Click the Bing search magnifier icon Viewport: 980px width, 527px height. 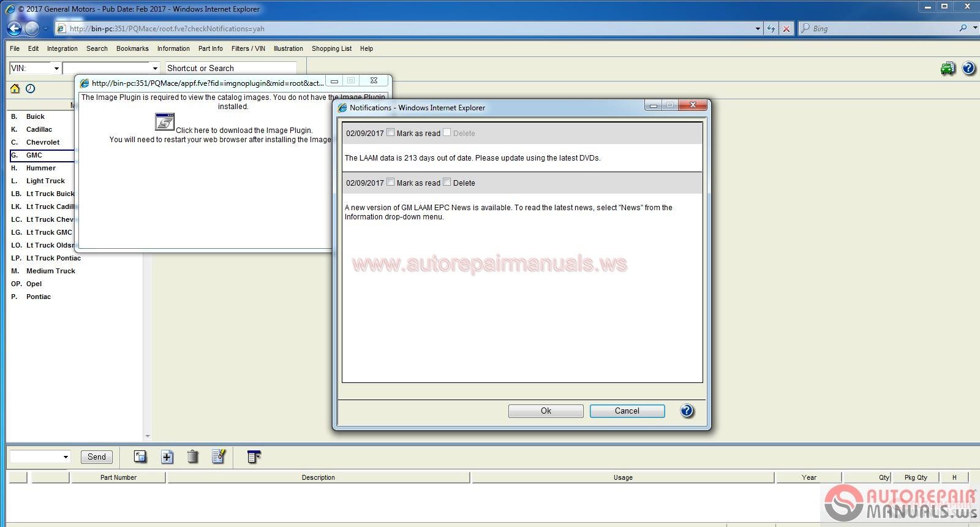963,28
